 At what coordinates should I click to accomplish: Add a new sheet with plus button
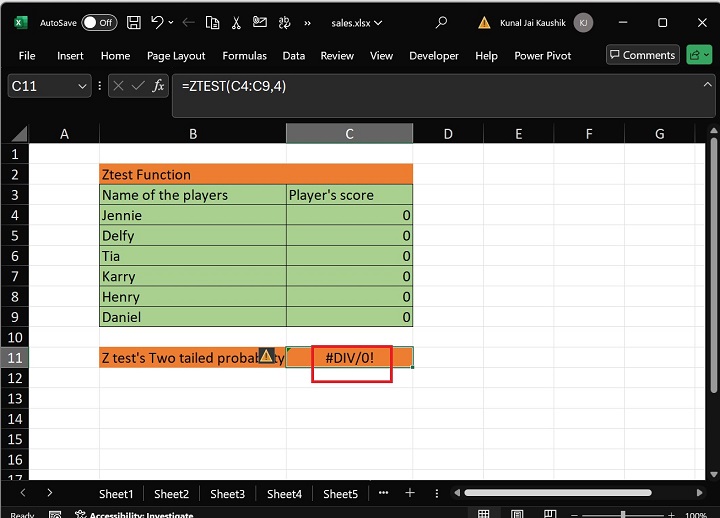pos(410,493)
